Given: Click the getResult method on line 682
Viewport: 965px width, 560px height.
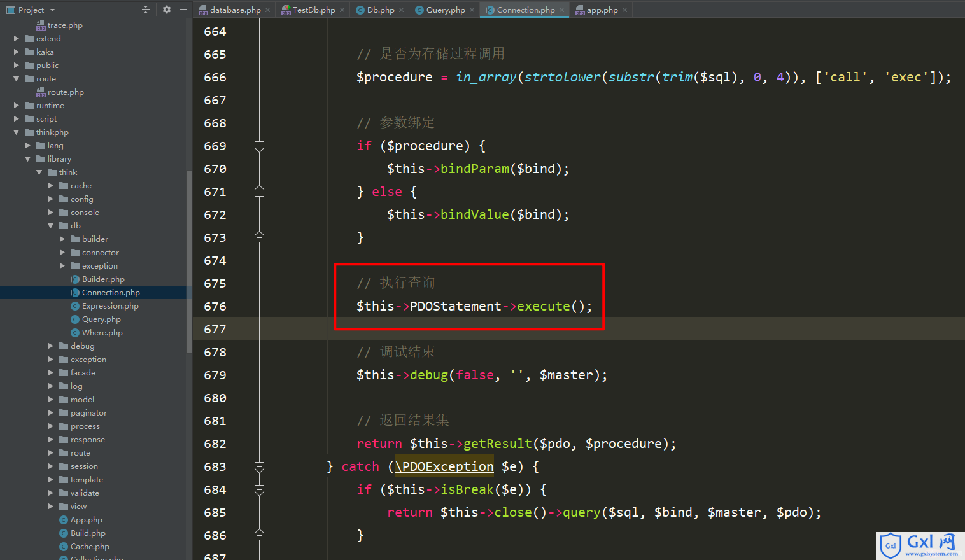Looking at the screenshot, I should [x=498, y=444].
